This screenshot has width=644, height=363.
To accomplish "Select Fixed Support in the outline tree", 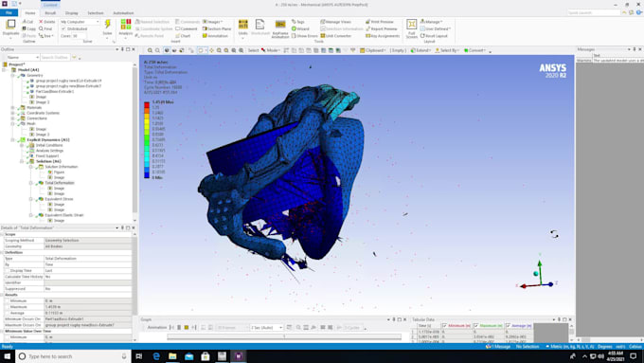I will [x=47, y=156].
